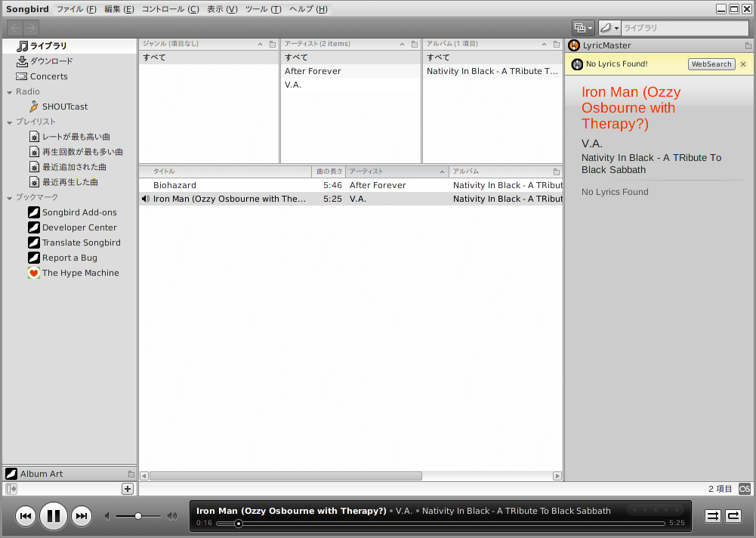Screen dimensions: 756x538
Task: Open ヘルプ menu
Action: click(308, 9)
